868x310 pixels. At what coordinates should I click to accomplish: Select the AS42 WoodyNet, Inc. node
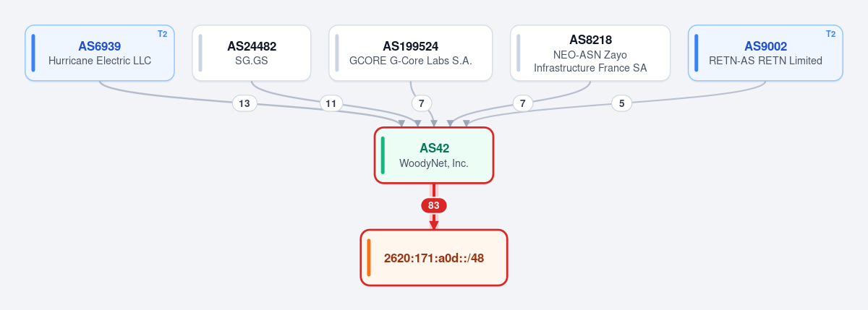(434, 155)
